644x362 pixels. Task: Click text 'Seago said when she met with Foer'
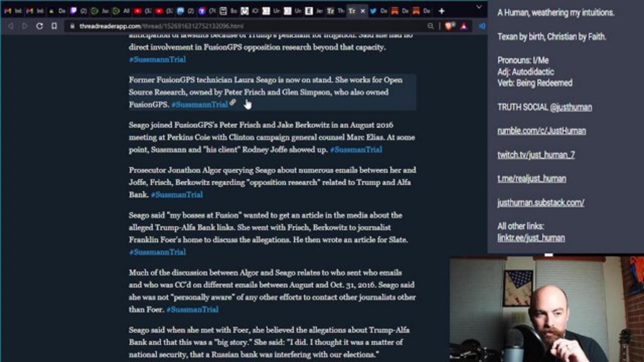(190, 330)
